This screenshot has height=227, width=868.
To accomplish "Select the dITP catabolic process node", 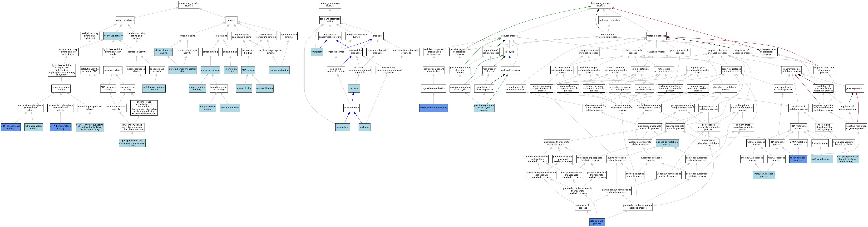I will click(x=597, y=222).
